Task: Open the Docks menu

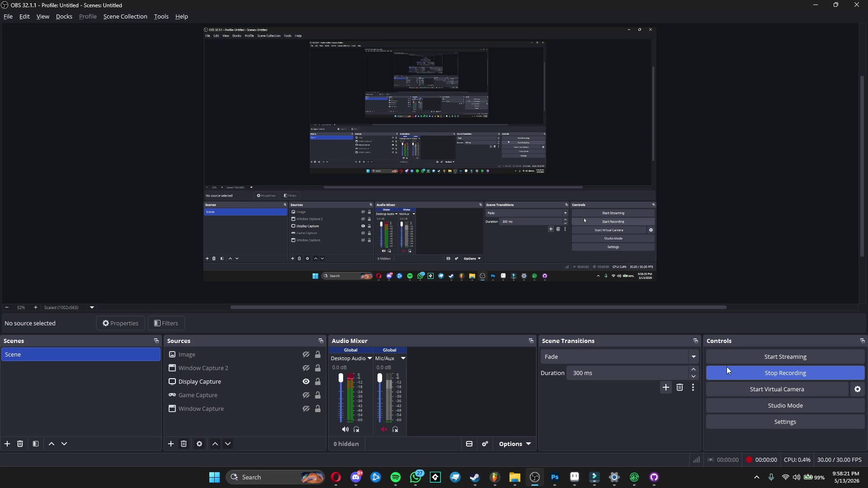Action: (64, 16)
